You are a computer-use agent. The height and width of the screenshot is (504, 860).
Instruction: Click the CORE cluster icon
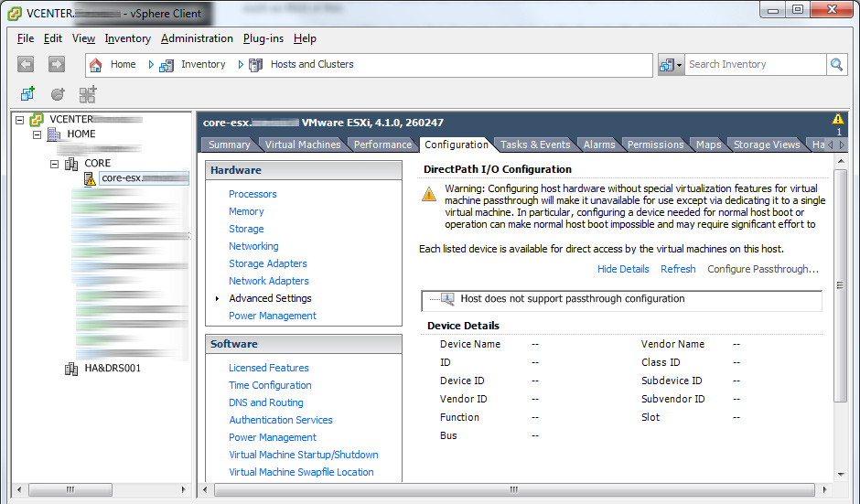71,164
